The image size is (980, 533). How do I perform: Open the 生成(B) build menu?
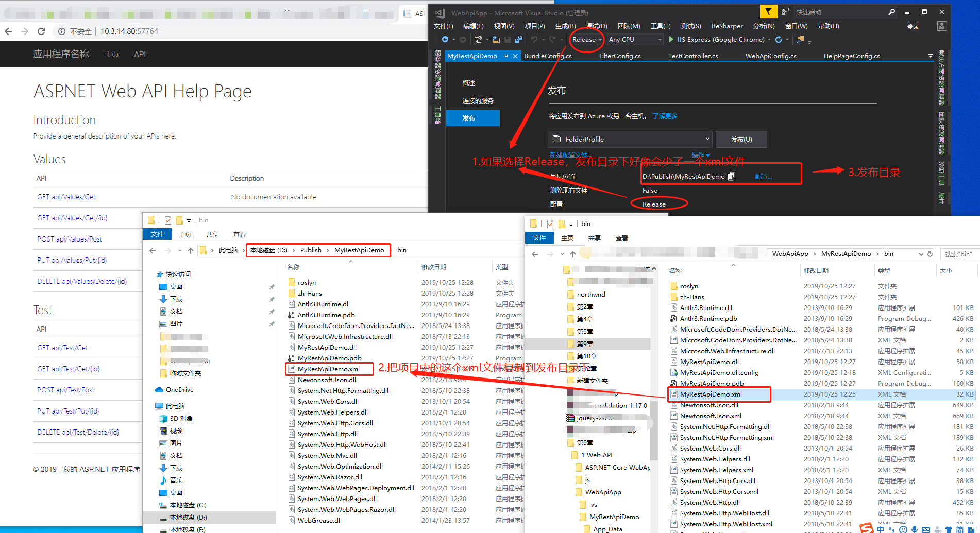click(565, 26)
